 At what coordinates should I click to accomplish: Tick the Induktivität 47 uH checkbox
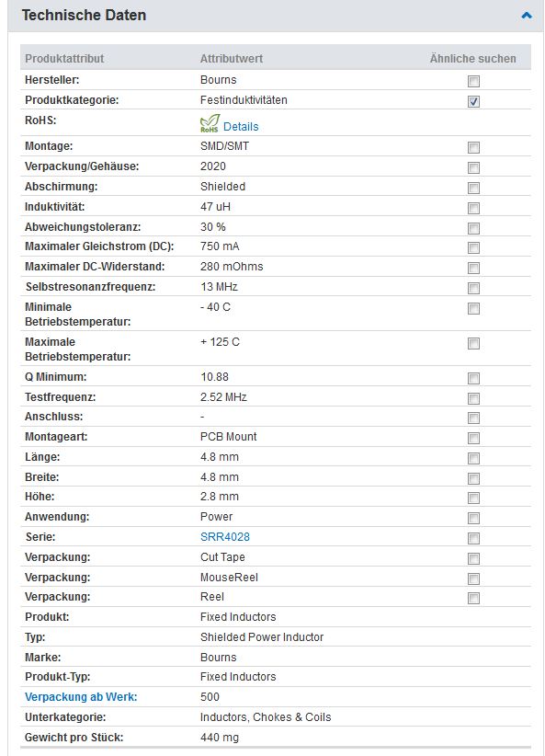tap(473, 208)
